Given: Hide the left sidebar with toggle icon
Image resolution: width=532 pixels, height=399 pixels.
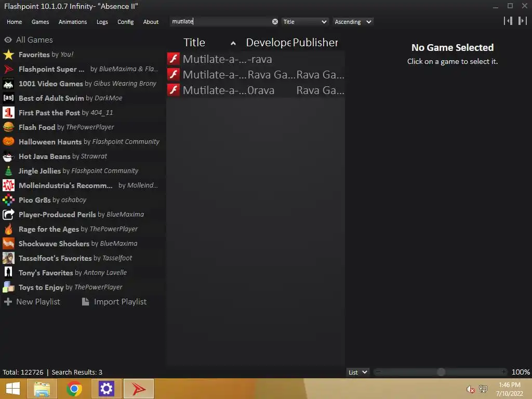Looking at the screenshot, I should (x=508, y=21).
